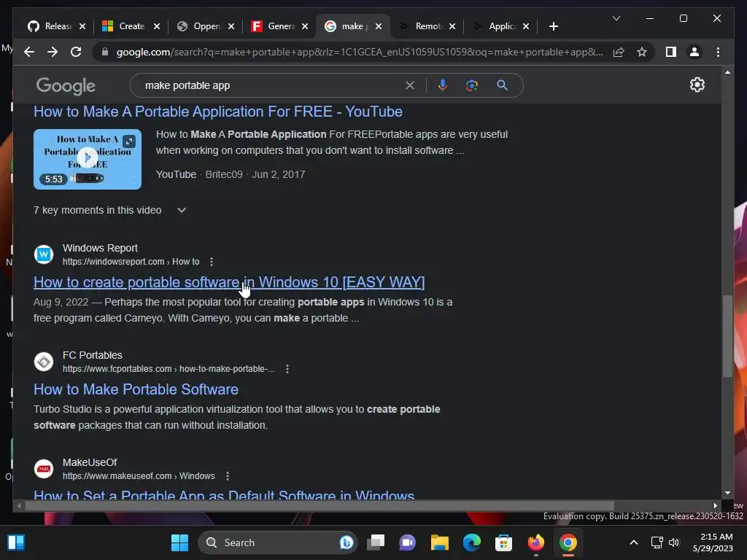Open Windows Start menu
This screenshot has height=560, width=747.
[x=179, y=542]
